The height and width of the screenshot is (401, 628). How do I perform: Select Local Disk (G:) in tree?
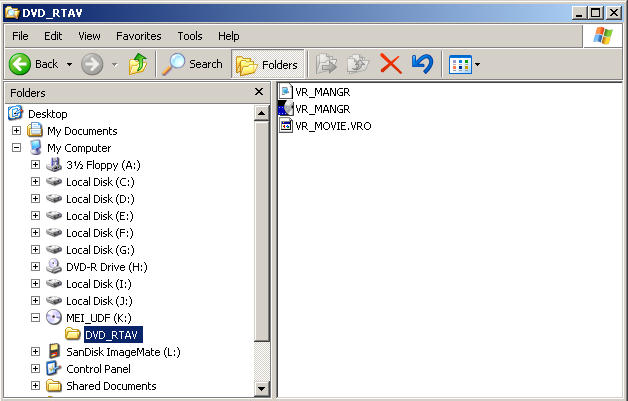click(100, 250)
